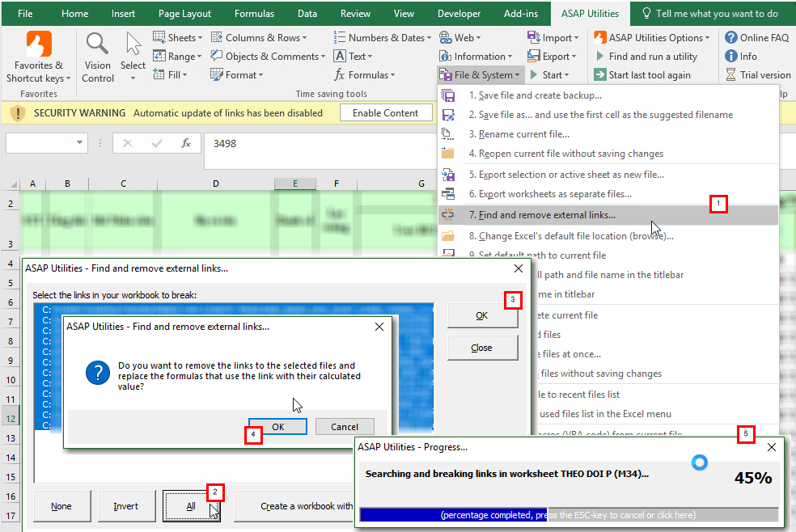Close the Progress dialog
Image resolution: width=796 pixels, height=532 pixels.
772,447
